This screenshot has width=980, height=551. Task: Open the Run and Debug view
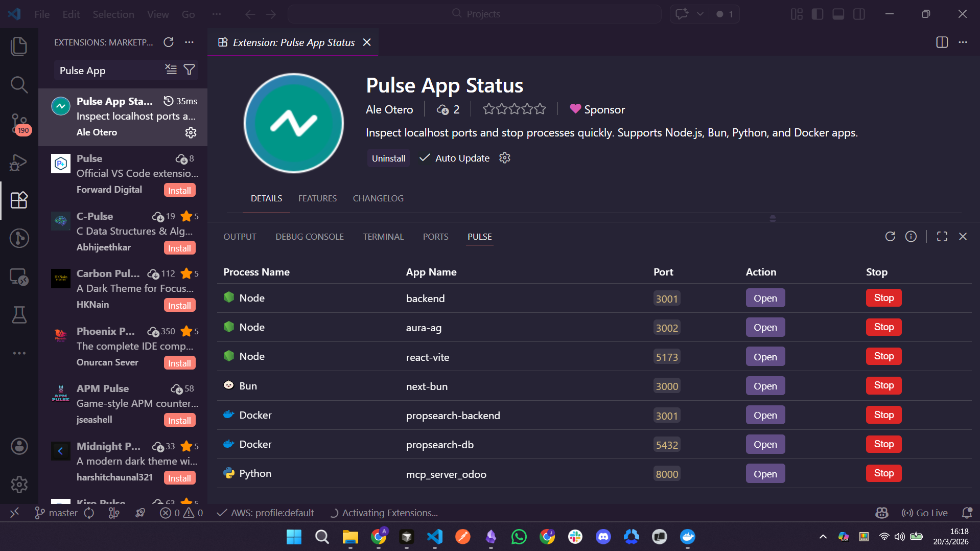(x=19, y=163)
